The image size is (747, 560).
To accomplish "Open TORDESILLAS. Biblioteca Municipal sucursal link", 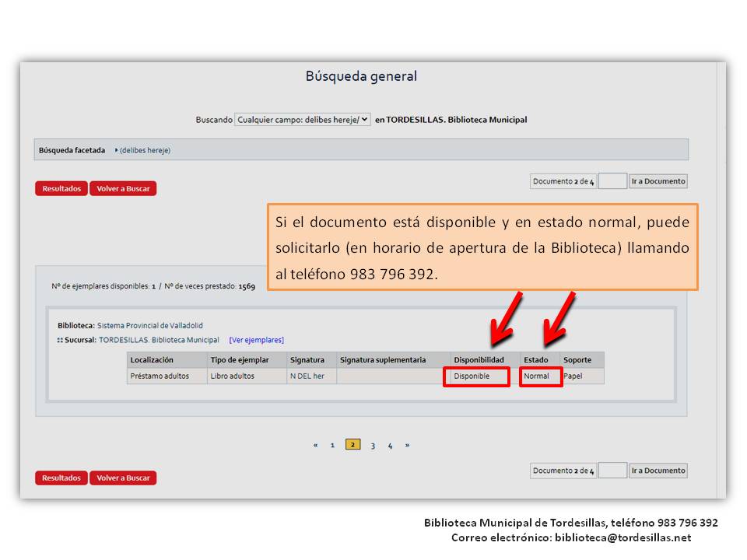I will click(x=159, y=340).
